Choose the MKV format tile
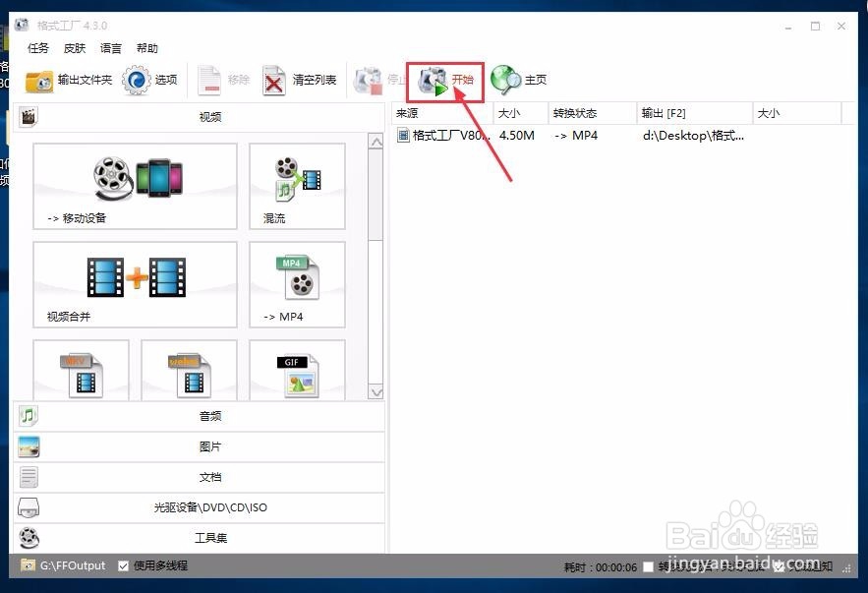 coord(81,370)
